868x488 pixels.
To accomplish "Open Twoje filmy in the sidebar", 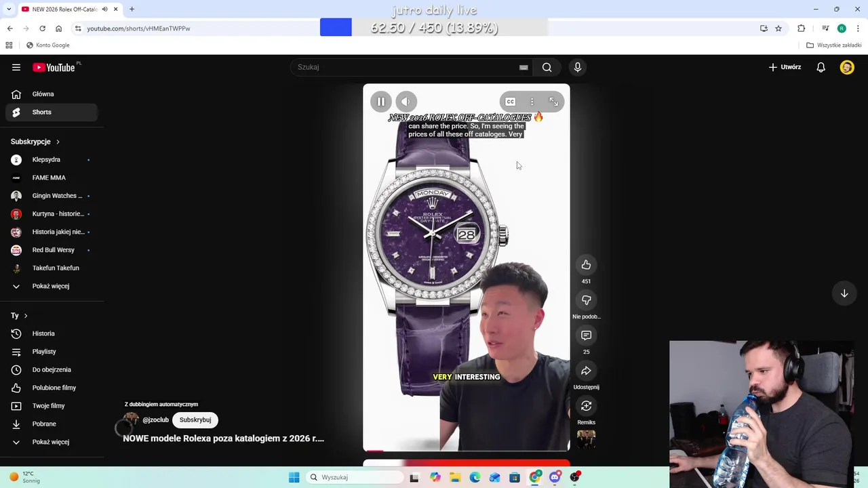I will 52,406.
